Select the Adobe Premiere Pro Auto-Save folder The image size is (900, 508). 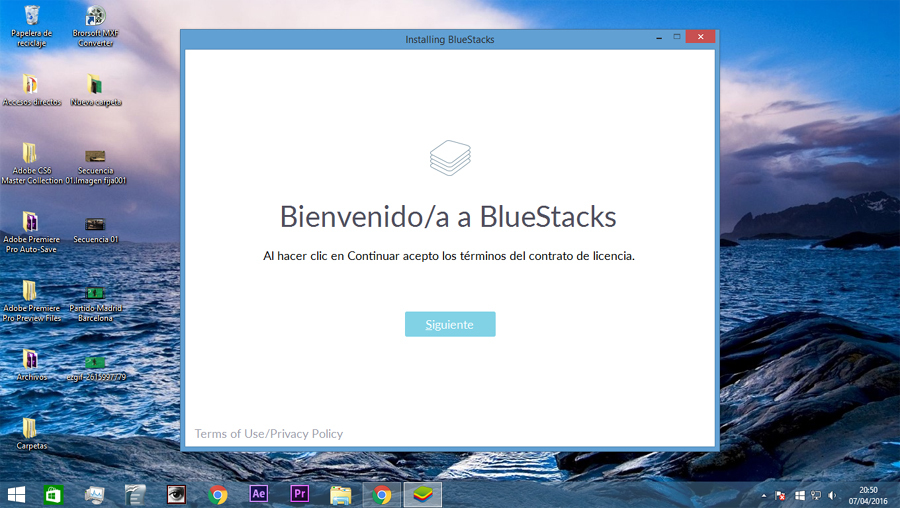click(x=31, y=222)
